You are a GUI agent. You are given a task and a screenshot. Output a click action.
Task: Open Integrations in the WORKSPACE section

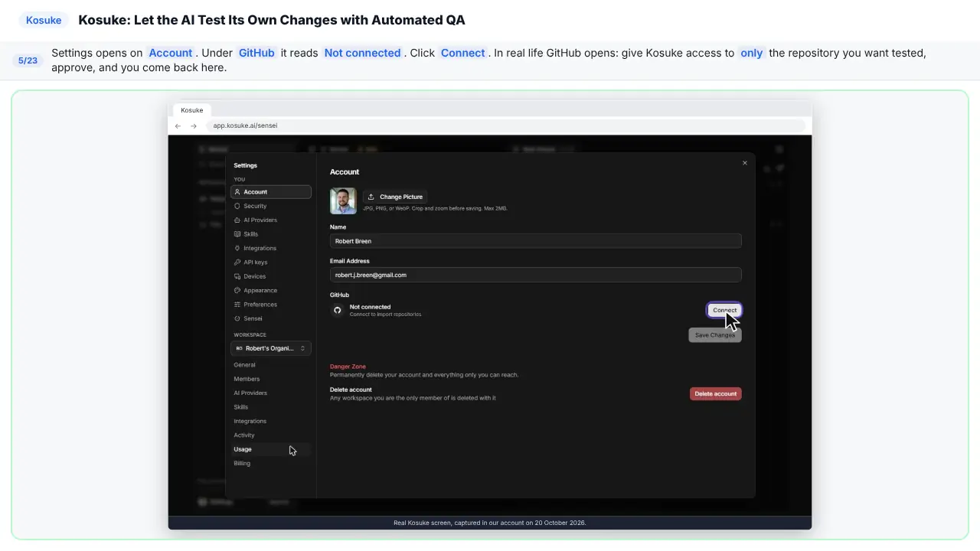[271, 421]
